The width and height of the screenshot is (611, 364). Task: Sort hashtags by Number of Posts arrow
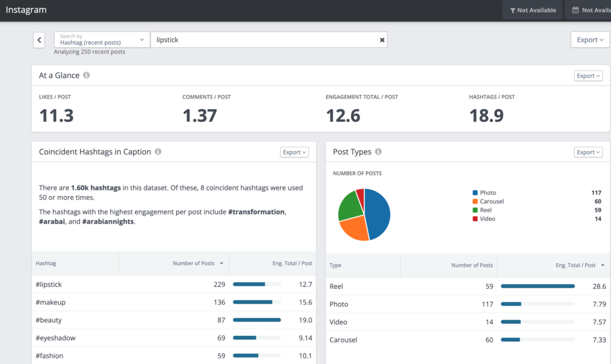point(222,263)
